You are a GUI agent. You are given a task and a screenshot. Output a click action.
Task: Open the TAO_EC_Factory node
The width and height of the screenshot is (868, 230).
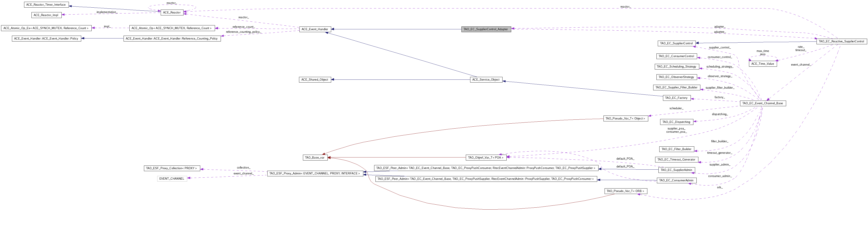coord(676,98)
